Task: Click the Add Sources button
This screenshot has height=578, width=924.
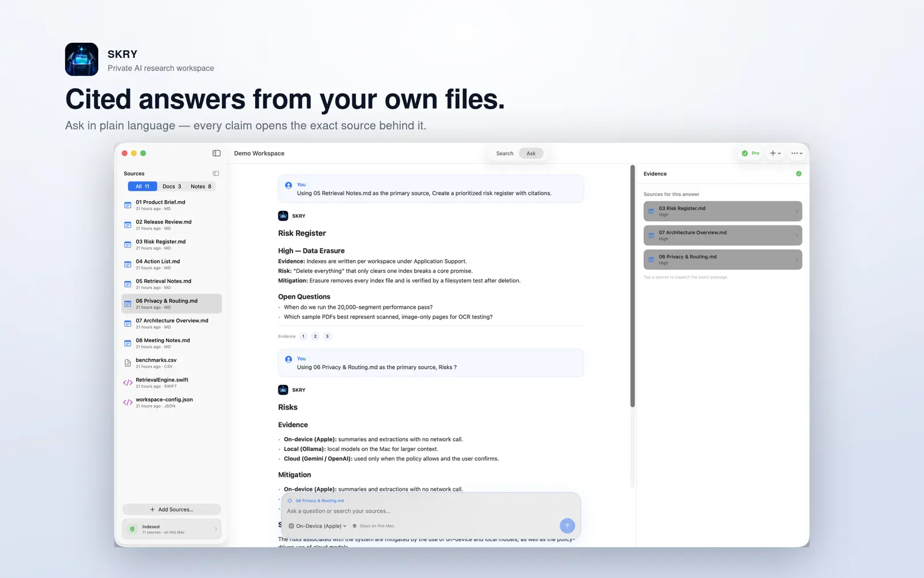Action: coord(172,509)
